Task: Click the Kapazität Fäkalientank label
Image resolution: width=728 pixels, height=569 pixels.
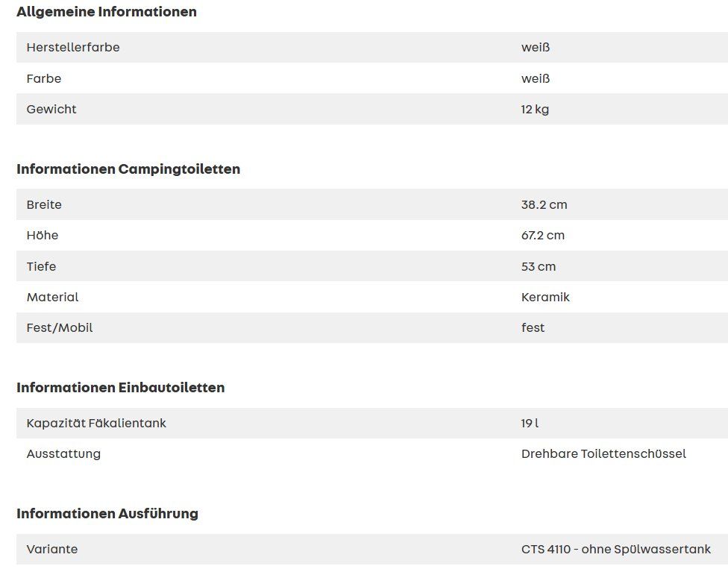Action: coord(96,424)
